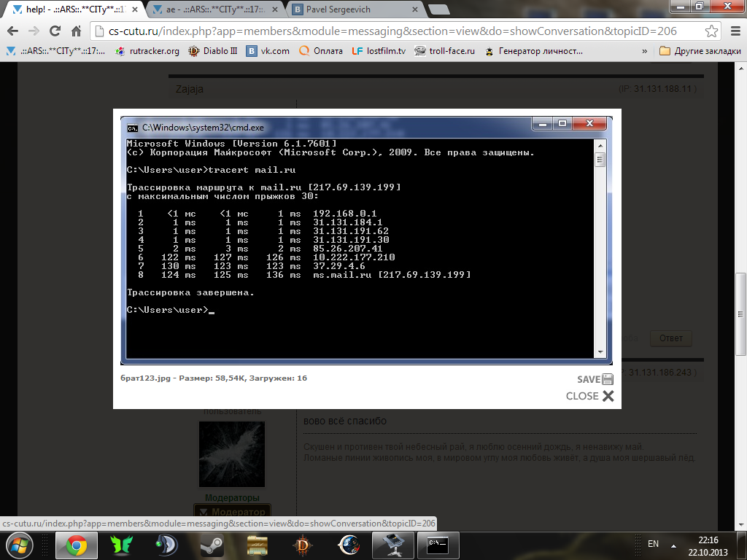
Task: Close the 'help!' browser tab
Action: (x=135, y=9)
